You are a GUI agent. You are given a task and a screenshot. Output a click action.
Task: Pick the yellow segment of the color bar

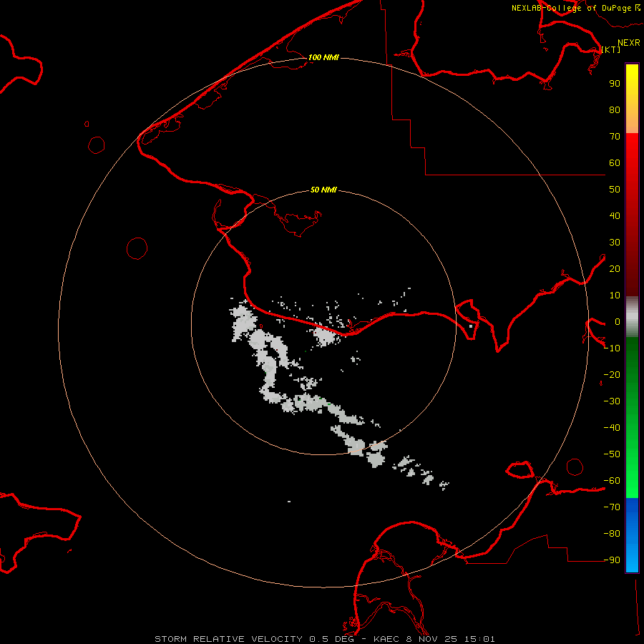(x=632, y=99)
